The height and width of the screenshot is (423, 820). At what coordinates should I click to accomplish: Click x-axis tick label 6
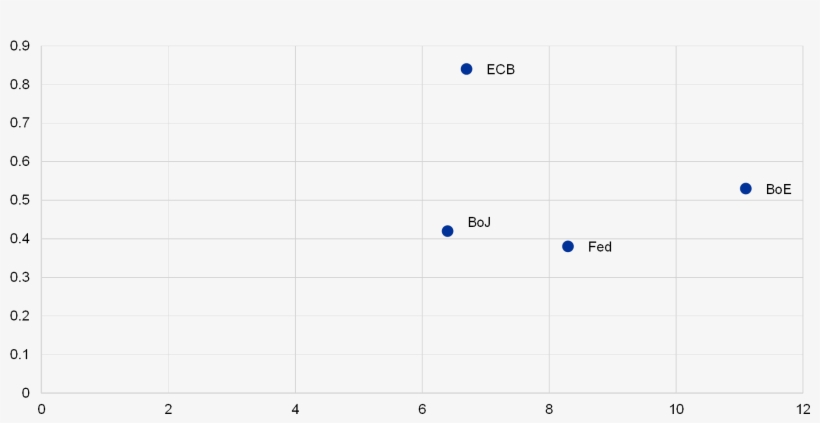[422, 409]
